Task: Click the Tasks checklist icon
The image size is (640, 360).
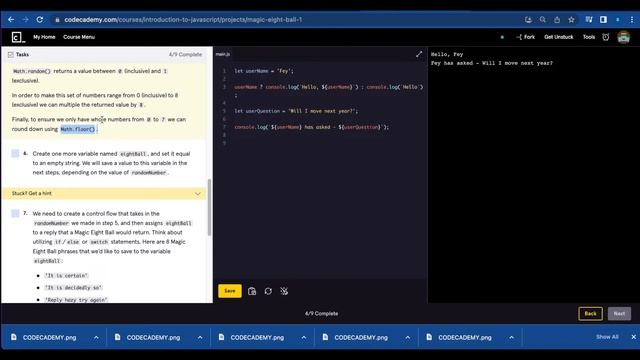Action: [x=11, y=54]
